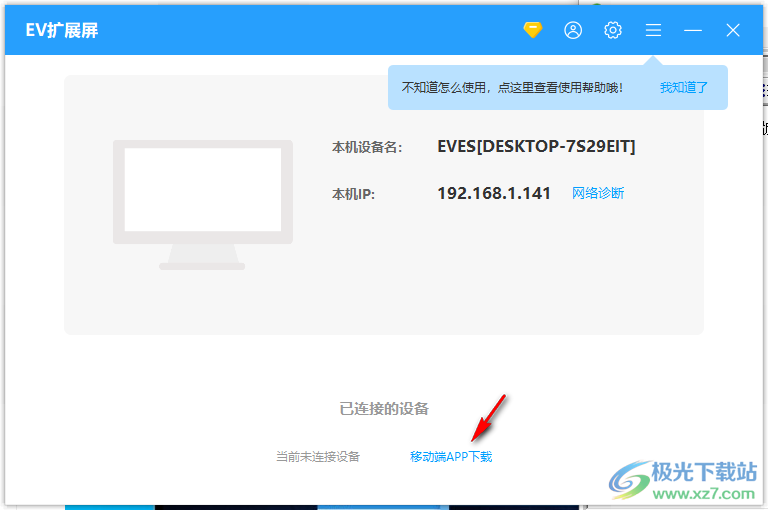Click the EV扩展屏 title text
This screenshot has width=768, height=510.
[x=62, y=30]
